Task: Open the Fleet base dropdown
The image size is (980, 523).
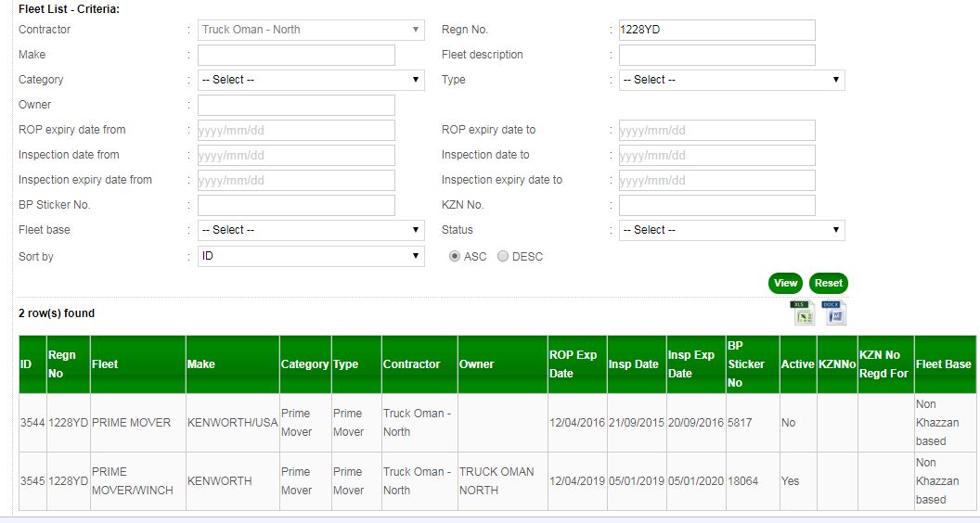Action: (311, 230)
